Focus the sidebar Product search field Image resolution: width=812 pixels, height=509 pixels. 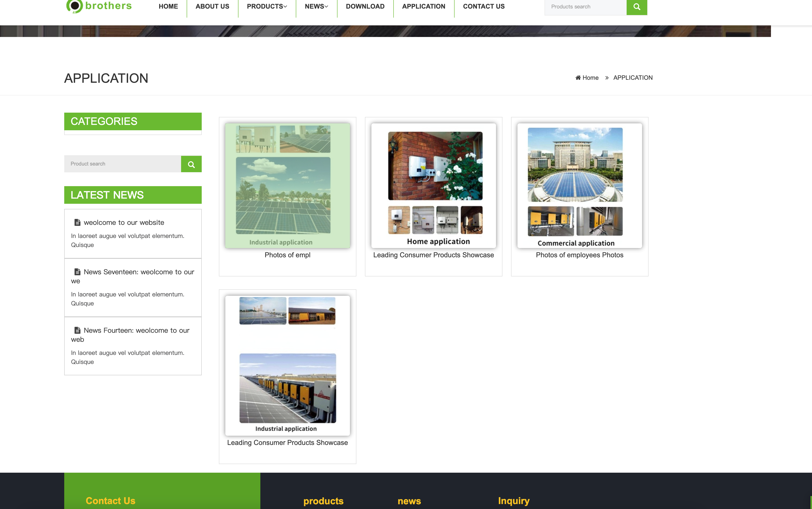click(x=122, y=164)
